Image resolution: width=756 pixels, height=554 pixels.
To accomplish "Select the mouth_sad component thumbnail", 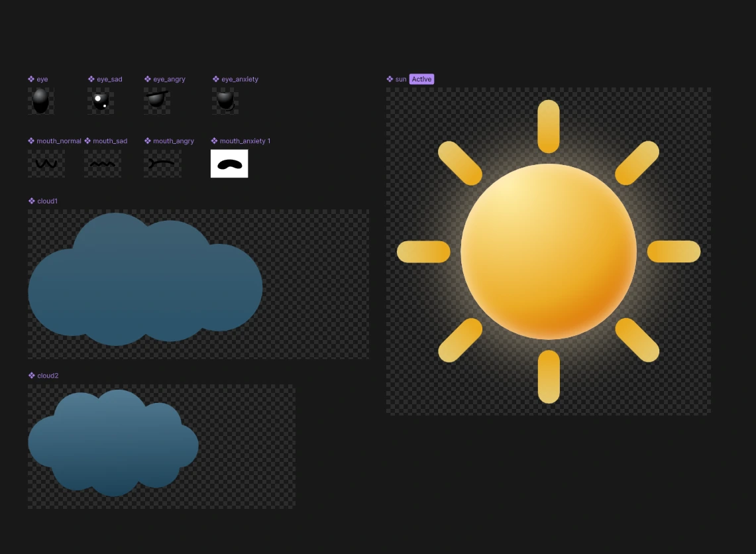I will (x=103, y=164).
